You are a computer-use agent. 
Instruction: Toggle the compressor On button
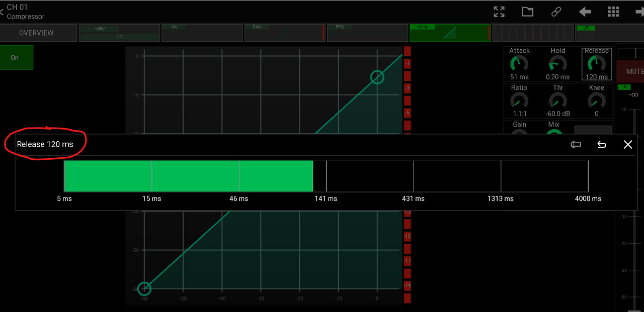pyautogui.click(x=16, y=57)
